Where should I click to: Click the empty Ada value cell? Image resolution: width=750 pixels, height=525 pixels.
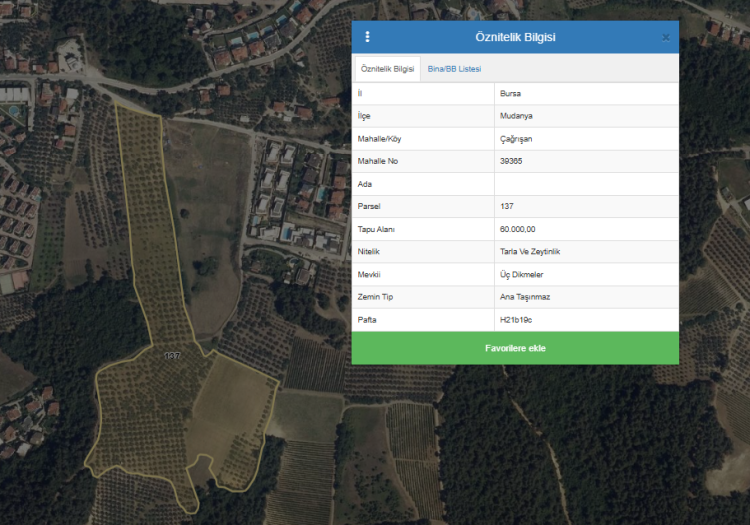[586, 184]
